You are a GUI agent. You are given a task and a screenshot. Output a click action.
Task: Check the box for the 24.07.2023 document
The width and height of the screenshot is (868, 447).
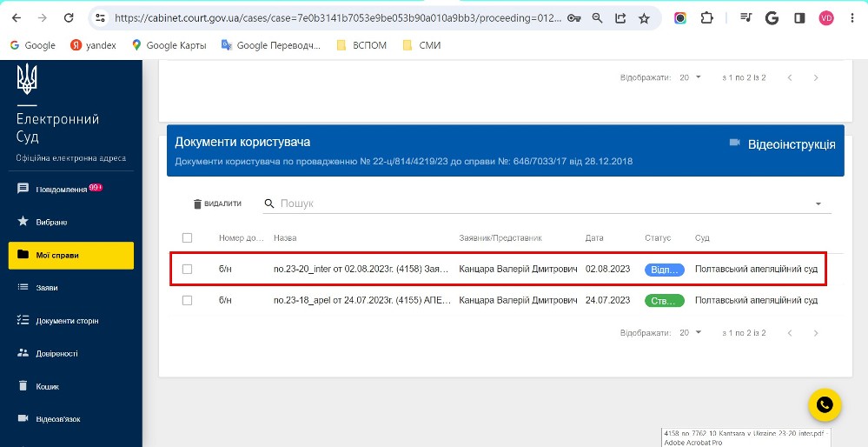(x=187, y=300)
